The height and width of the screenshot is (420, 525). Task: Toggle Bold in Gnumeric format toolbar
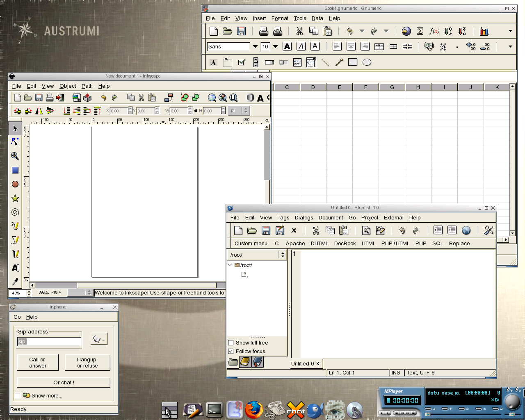click(x=287, y=46)
